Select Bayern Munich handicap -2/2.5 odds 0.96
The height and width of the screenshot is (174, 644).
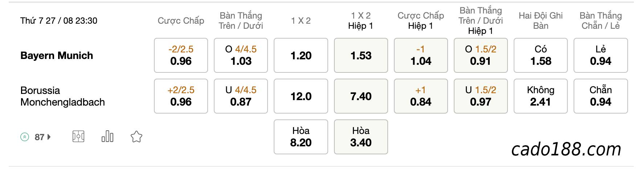[x=181, y=55]
